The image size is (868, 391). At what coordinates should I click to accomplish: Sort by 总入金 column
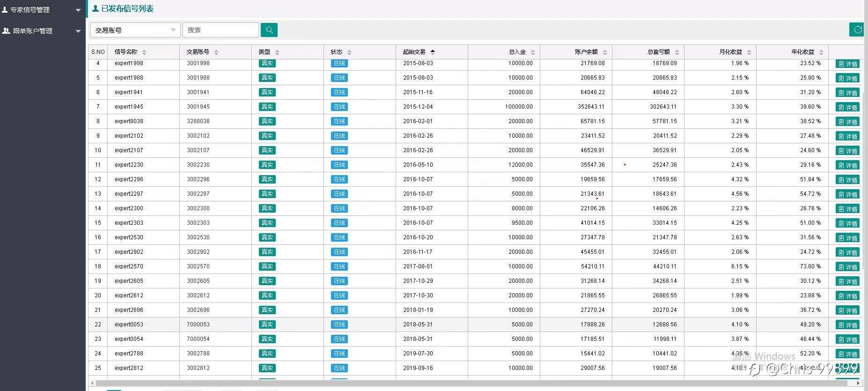click(x=522, y=52)
